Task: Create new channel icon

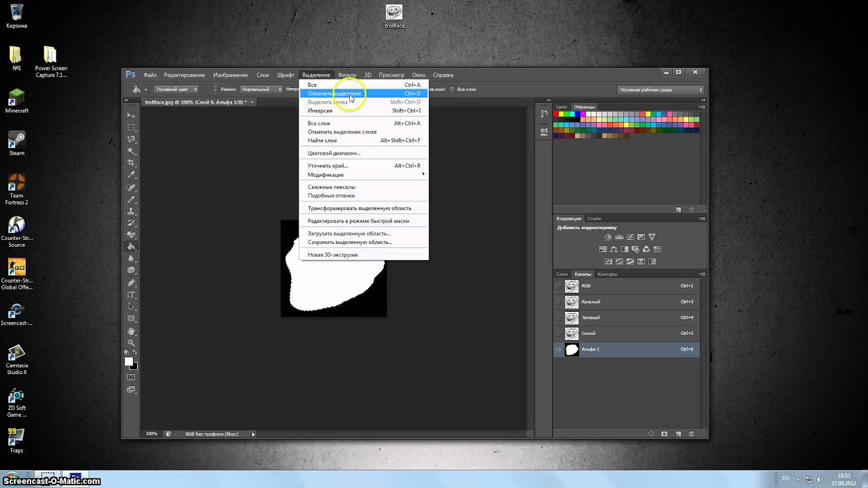Action: click(x=678, y=434)
